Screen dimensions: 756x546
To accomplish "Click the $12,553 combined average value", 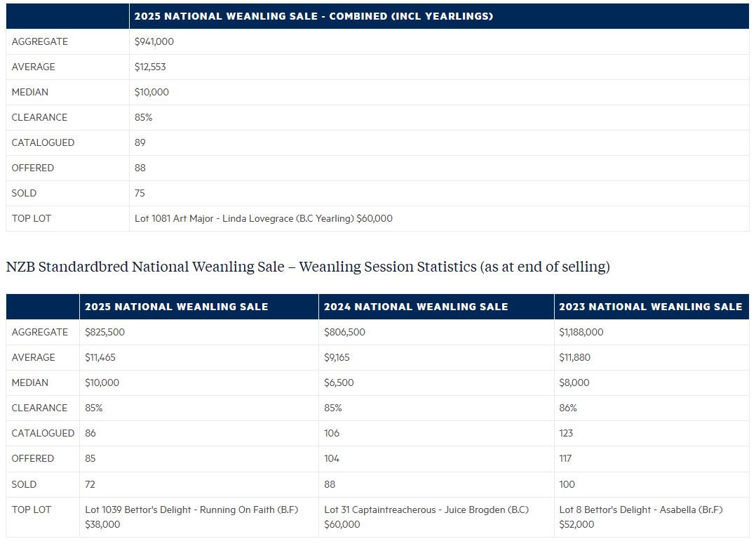I will (150, 67).
